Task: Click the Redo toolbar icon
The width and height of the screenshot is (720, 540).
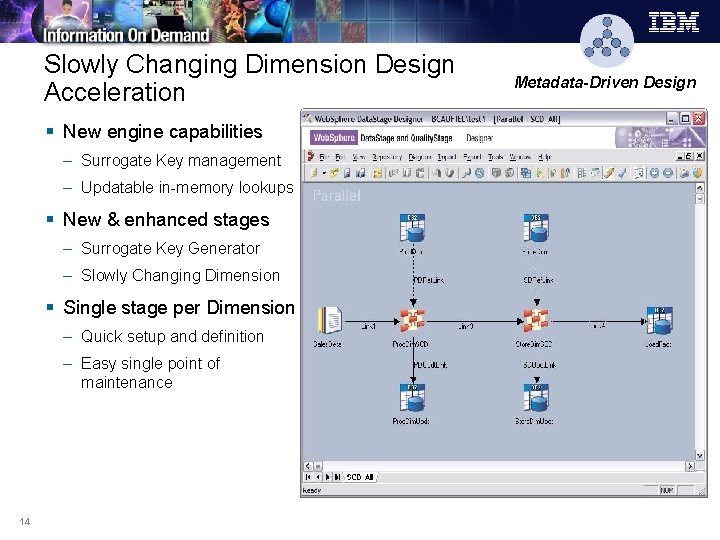Action: (450, 173)
